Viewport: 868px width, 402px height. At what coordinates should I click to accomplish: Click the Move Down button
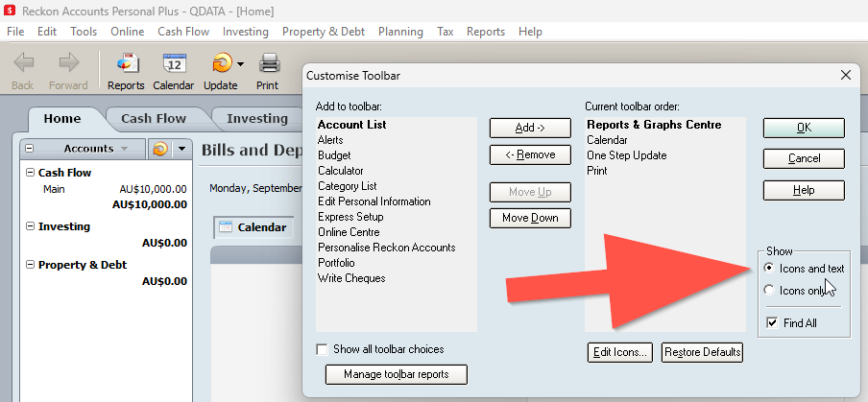pyautogui.click(x=530, y=218)
